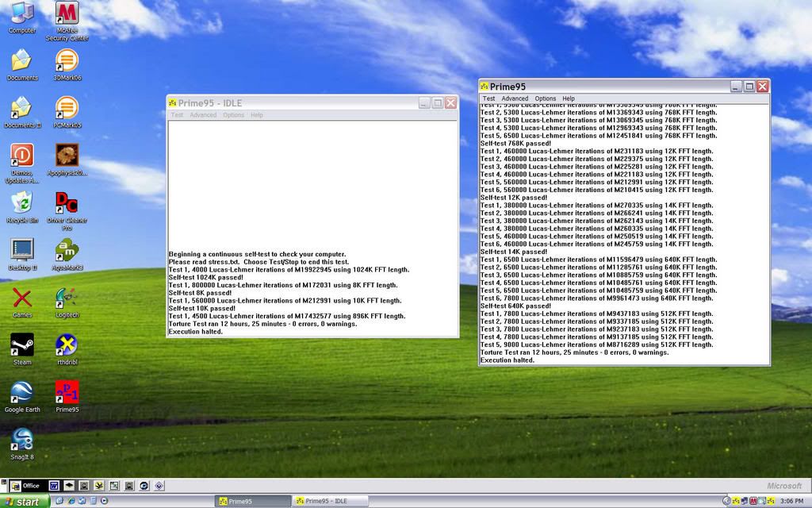Screen dimensions: 812x508
Task: Open the Advanced menu in Prime95 window
Action: 515,98
